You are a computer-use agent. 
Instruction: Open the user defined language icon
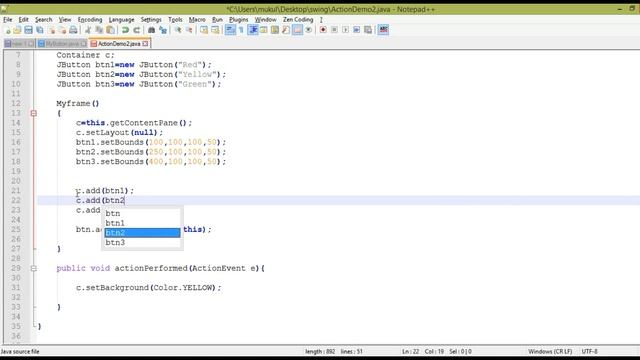click(x=264, y=30)
